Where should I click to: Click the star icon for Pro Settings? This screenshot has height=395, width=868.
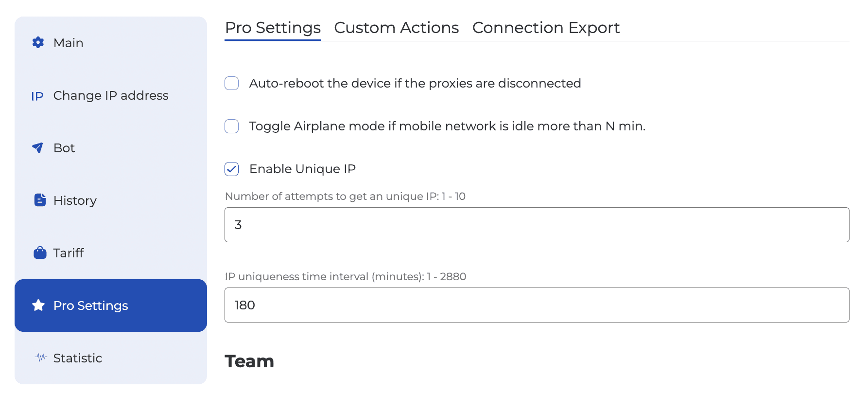pos(38,305)
